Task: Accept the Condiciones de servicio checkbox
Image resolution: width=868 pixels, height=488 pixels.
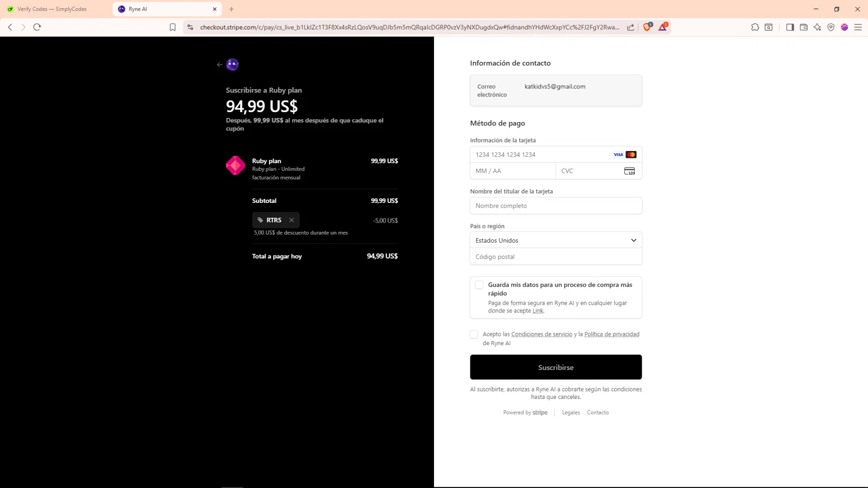Action: pyautogui.click(x=474, y=334)
